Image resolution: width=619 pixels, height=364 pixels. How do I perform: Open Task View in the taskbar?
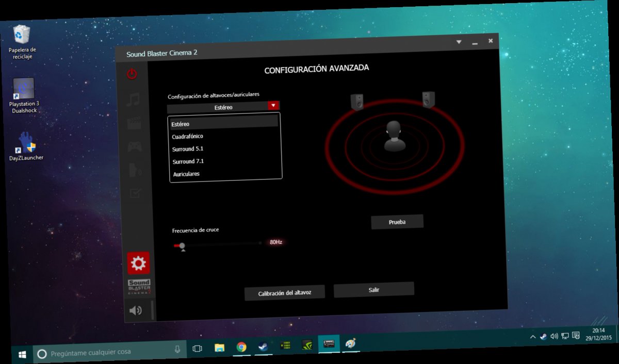pos(197,349)
